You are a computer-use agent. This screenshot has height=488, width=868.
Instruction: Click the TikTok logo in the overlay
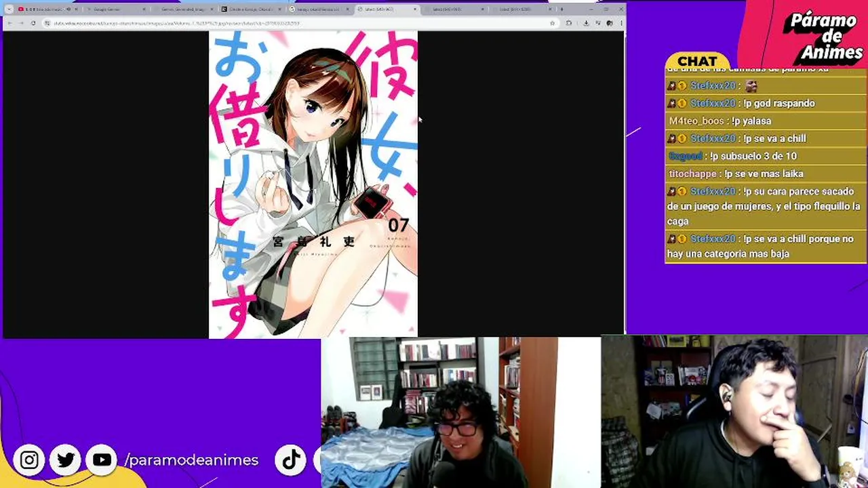click(291, 460)
